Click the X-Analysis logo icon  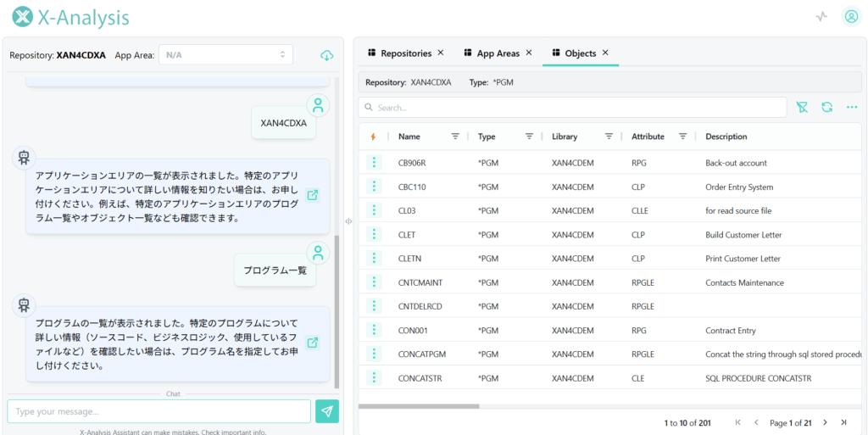(22, 17)
